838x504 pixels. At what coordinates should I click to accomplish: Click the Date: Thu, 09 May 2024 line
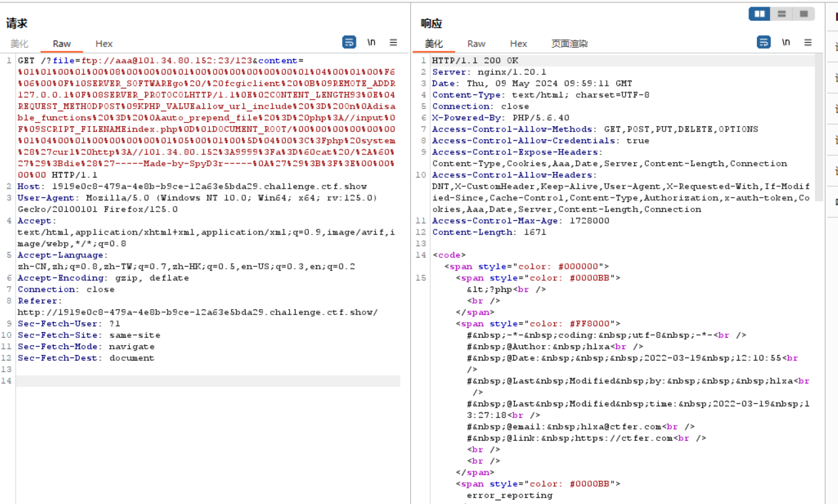click(x=532, y=83)
